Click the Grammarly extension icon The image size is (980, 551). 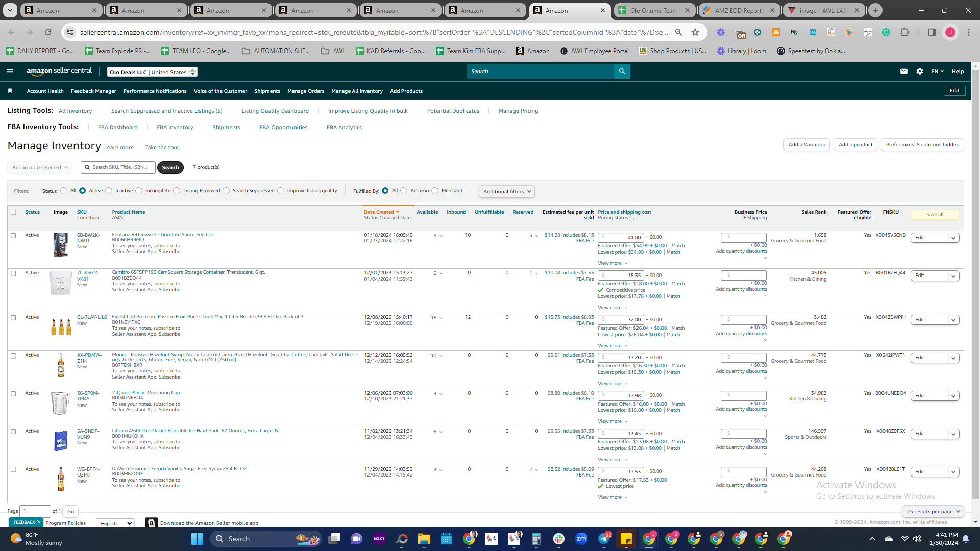tap(886, 32)
